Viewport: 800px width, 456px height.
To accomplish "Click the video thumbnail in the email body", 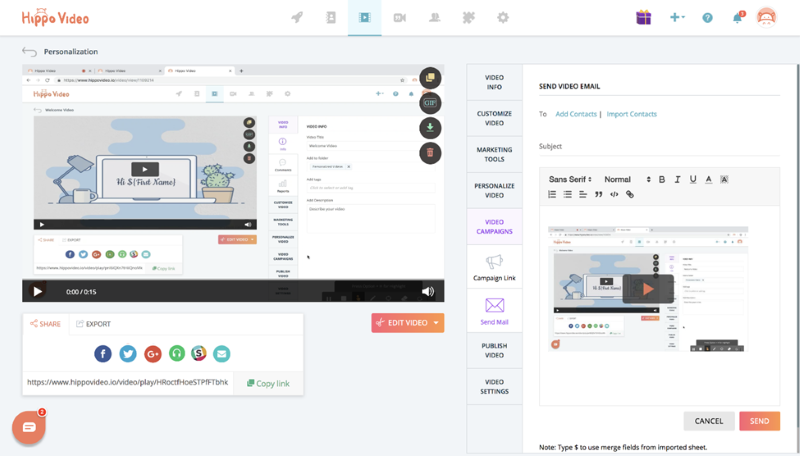I will (648, 289).
